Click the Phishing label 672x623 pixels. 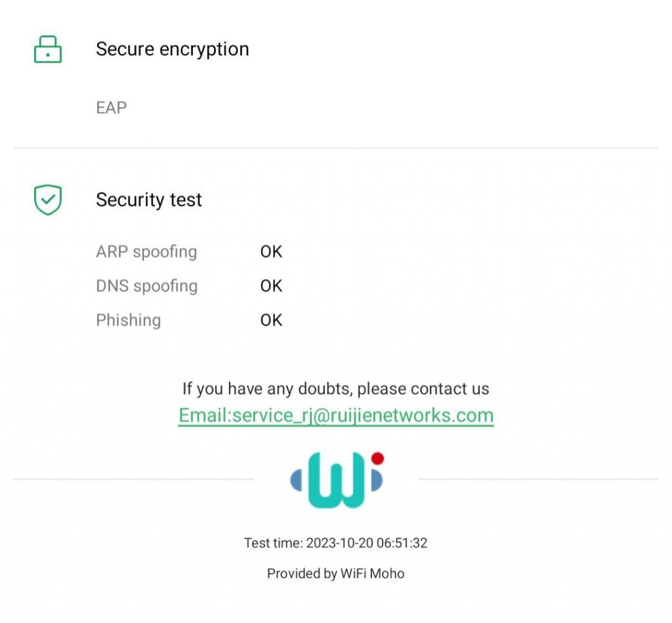[129, 320]
